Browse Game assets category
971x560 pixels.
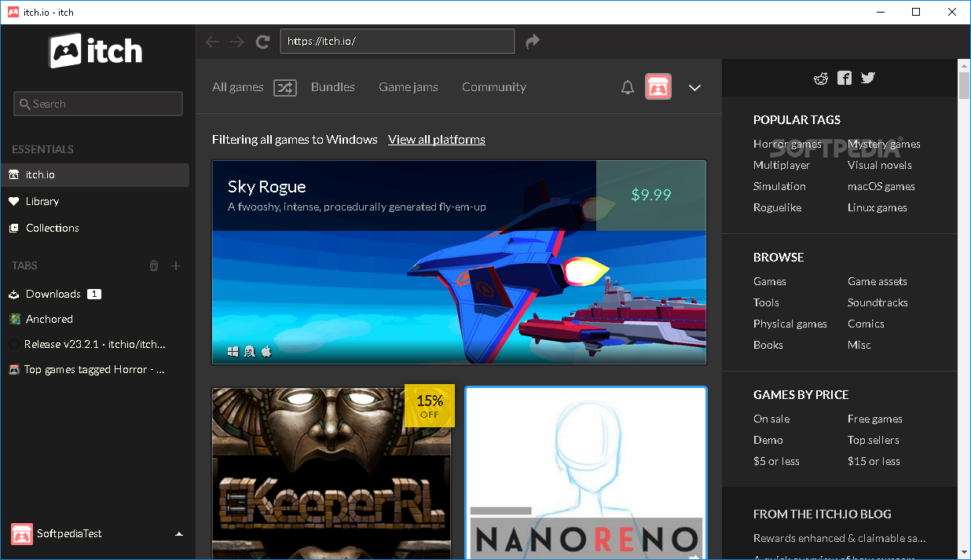click(x=878, y=281)
